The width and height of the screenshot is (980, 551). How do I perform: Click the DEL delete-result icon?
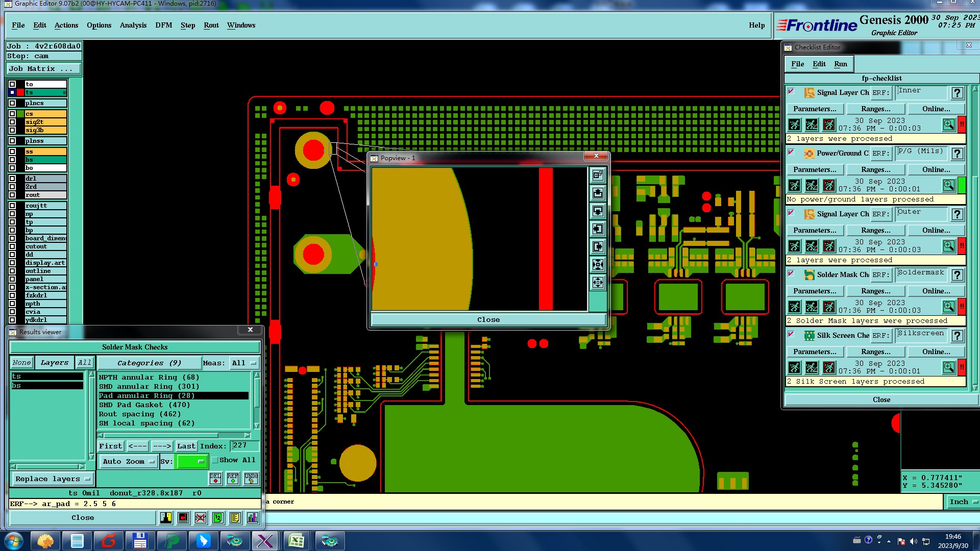(215, 479)
